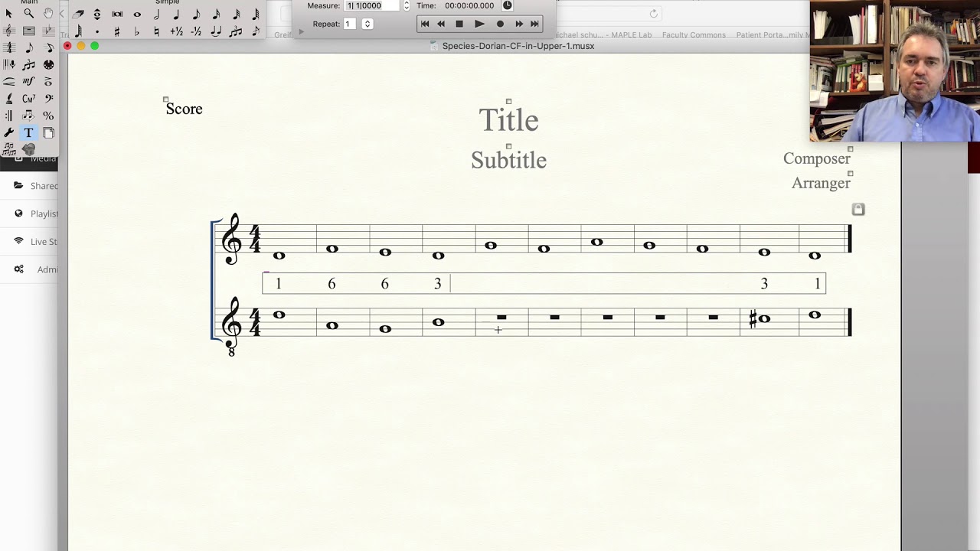The image size is (980, 551).
Task: Choose the half note duration
Action: click(x=156, y=15)
